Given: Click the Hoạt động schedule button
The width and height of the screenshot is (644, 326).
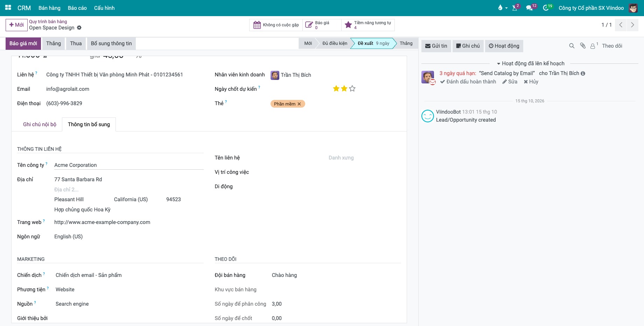Looking at the screenshot, I should 504,46.
